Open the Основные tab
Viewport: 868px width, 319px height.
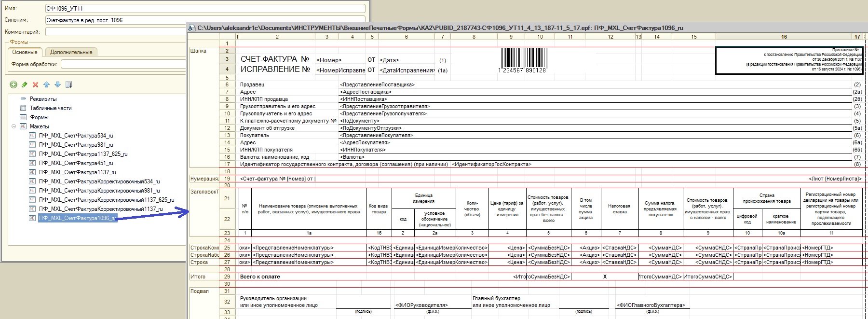(25, 52)
